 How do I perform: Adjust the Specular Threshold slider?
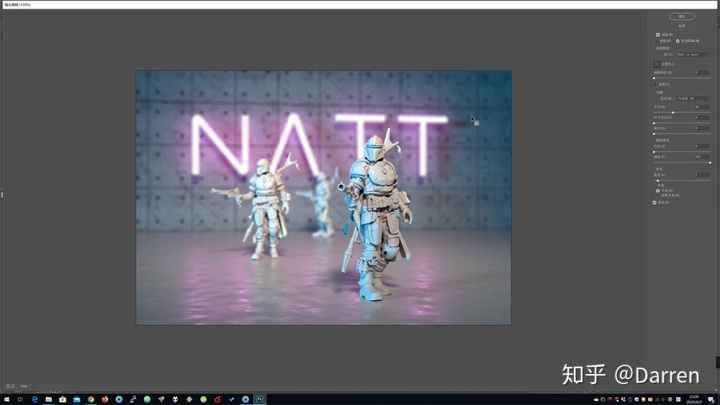(681, 163)
